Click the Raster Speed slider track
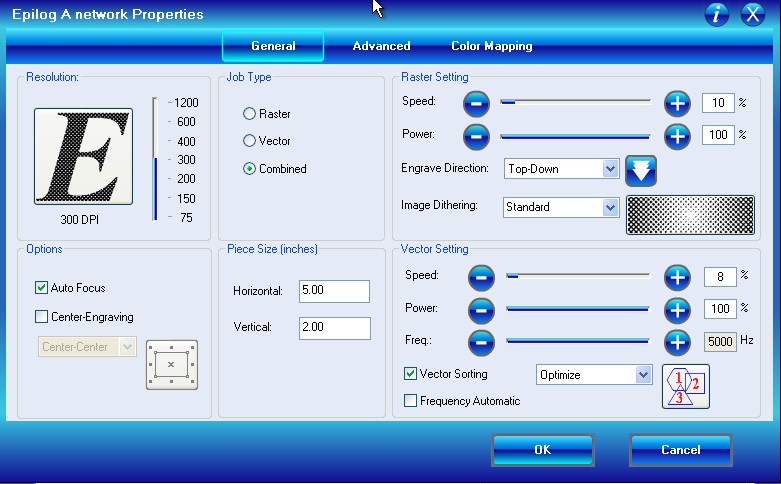Screen dimensions: 781x484 tap(576, 102)
